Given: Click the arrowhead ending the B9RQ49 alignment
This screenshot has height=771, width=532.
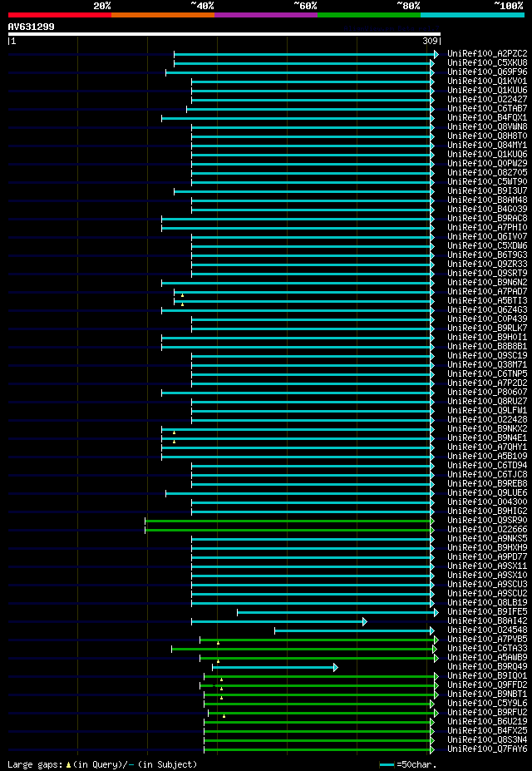Looking at the screenshot, I should point(336,668).
